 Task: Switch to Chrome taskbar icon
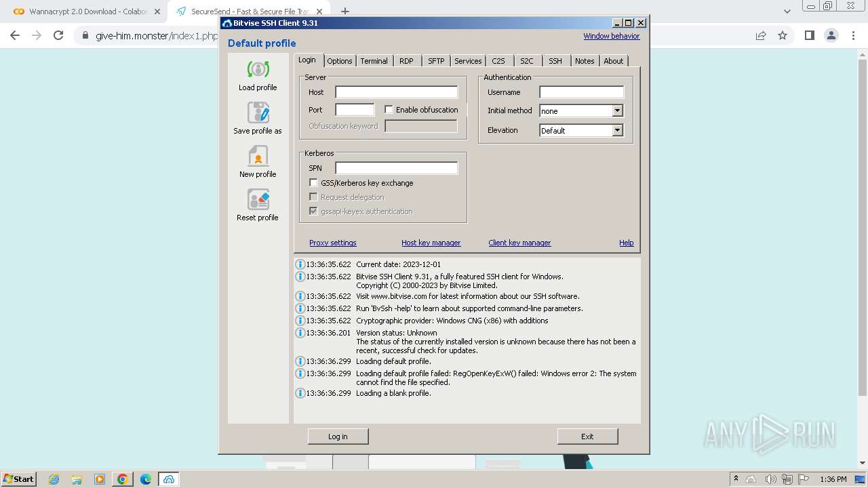click(123, 479)
